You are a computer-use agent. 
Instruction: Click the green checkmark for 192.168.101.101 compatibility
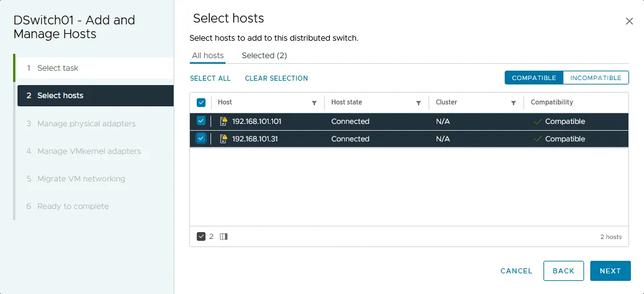pos(537,121)
